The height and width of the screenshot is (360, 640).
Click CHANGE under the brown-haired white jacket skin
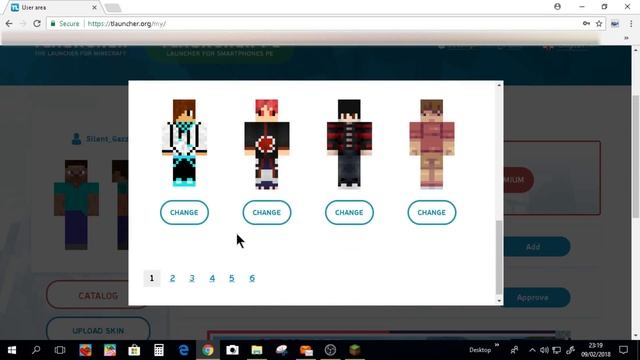click(x=184, y=212)
